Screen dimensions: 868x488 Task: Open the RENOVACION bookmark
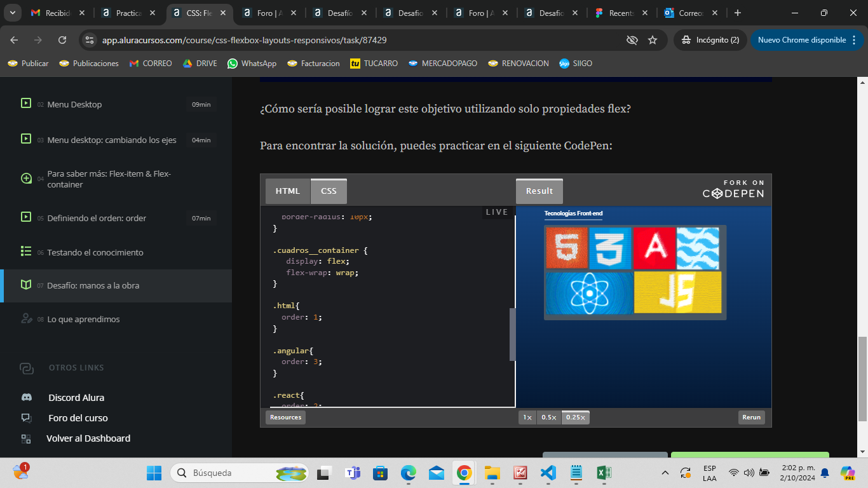pyautogui.click(x=519, y=64)
